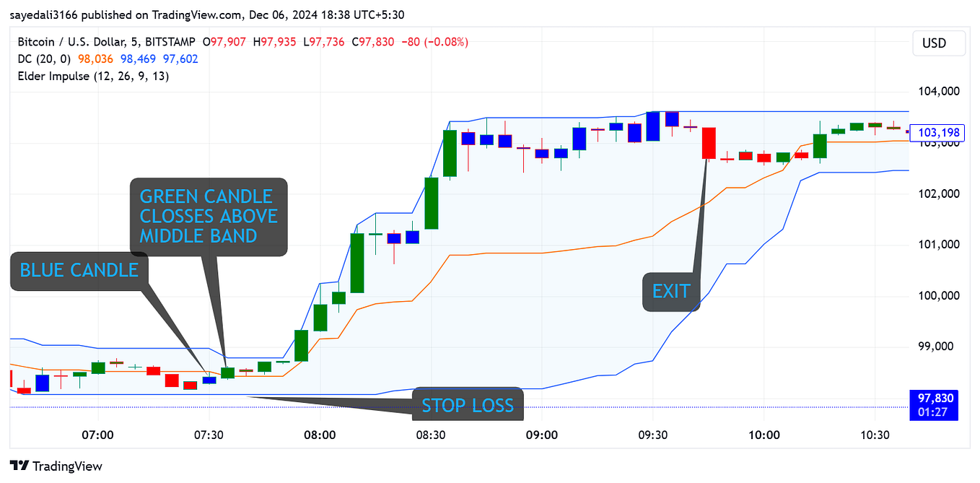Select the BLUE CANDLE callout
980x483 pixels.
coord(78,270)
